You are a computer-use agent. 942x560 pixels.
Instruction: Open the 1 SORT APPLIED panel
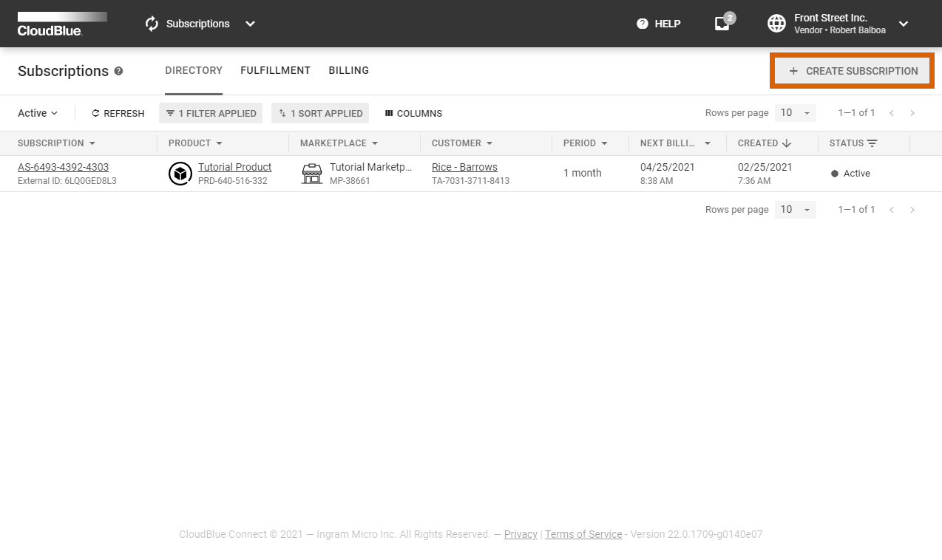(x=320, y=113)
